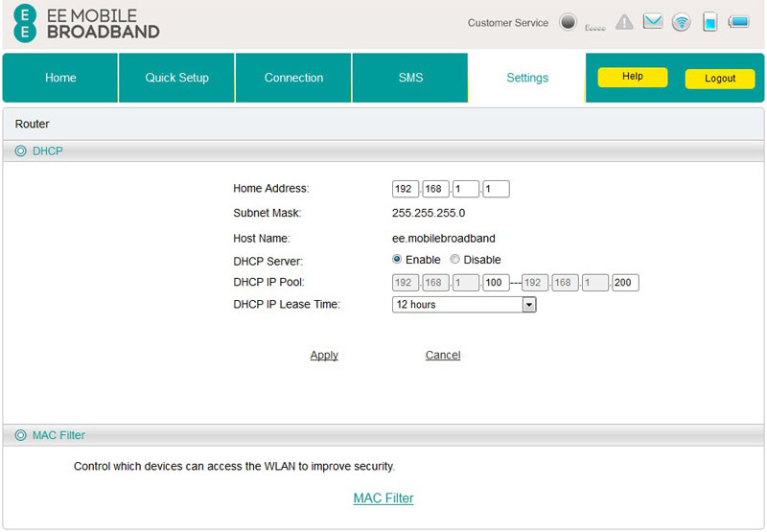Click the subnet mask value 255.255.255.0
Screen dimensions: 767x532
(x=429, y=213)
